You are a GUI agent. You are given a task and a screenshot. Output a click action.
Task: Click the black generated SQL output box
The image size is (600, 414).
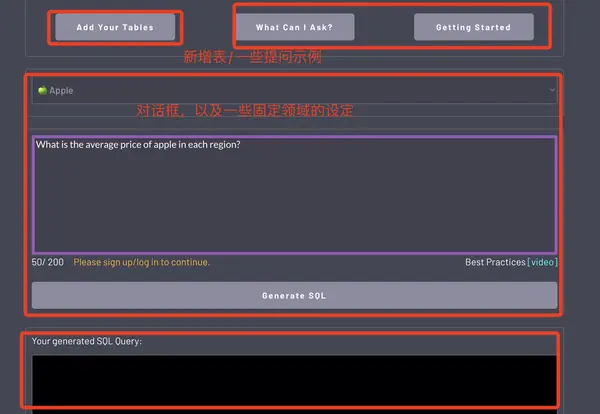(x=294, y=384)
